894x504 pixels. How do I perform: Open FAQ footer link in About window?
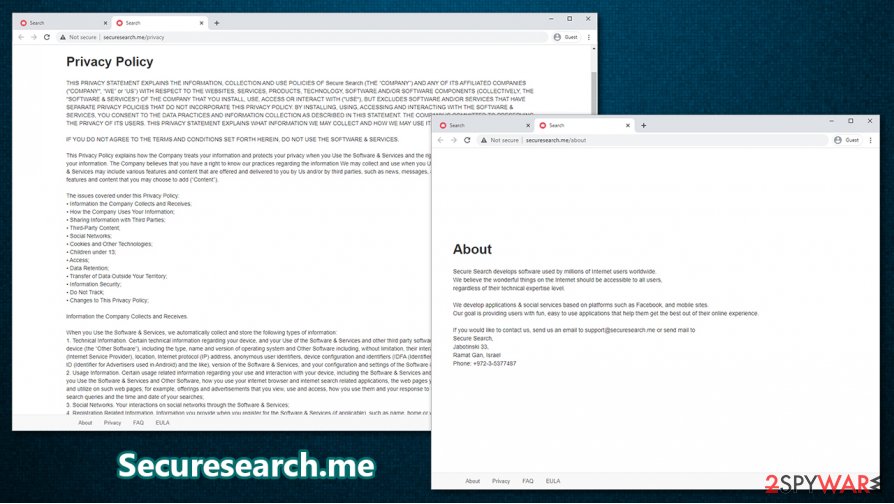[528, 481]
